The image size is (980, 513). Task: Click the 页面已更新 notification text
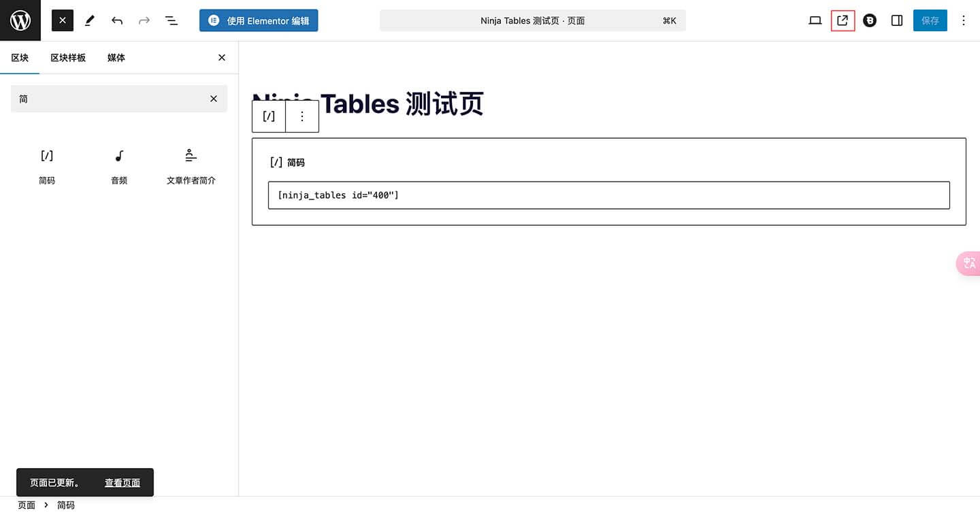(x=54, y=482)
